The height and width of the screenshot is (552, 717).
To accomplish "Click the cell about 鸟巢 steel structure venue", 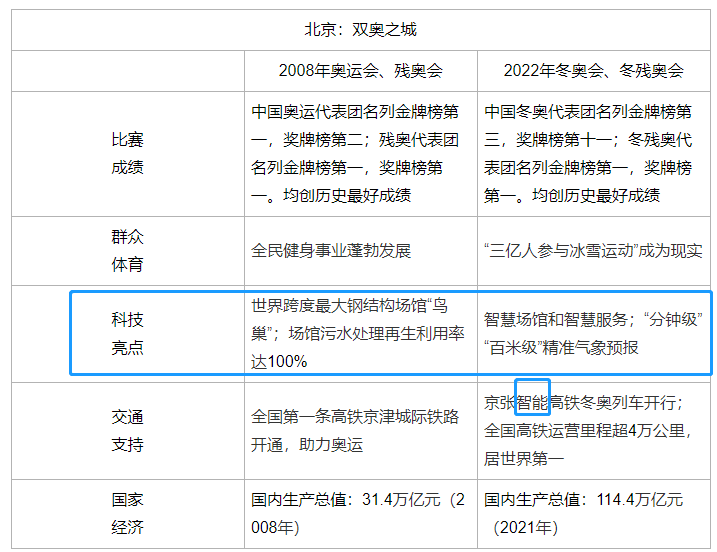I will coord(361,334).
